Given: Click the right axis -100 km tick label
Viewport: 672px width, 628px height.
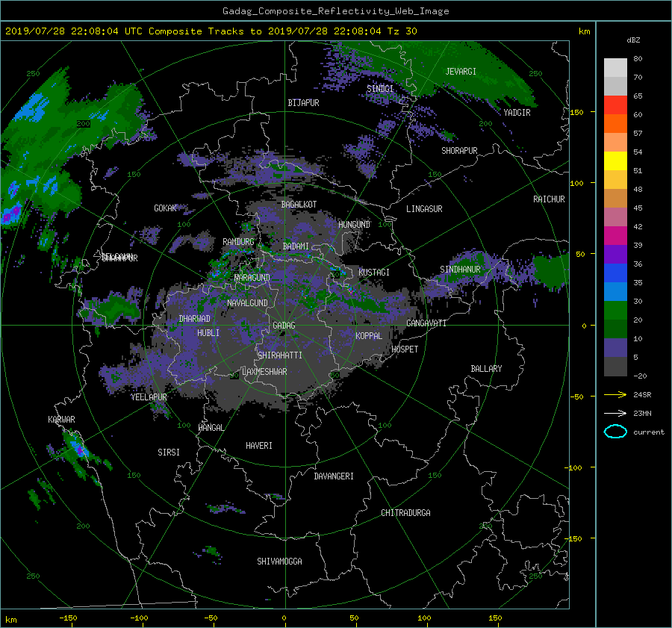Looking at the screenshot, I should pos(574,467).
